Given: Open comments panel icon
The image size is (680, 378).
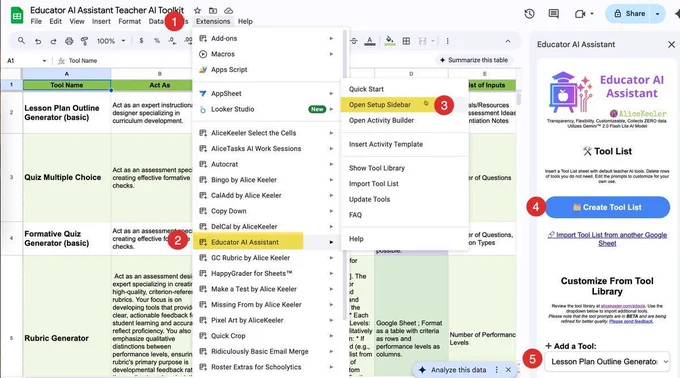Looking at the screenshot, I should point(553,13).
